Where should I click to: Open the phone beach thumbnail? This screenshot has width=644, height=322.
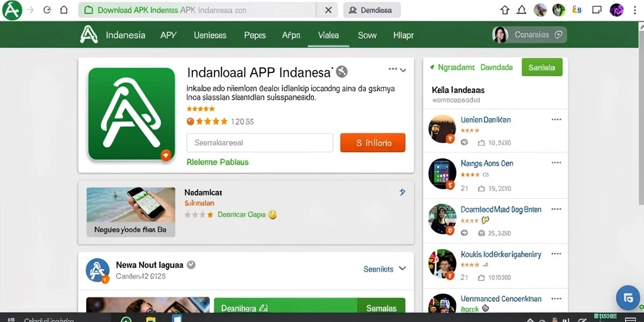coord(131,212)
